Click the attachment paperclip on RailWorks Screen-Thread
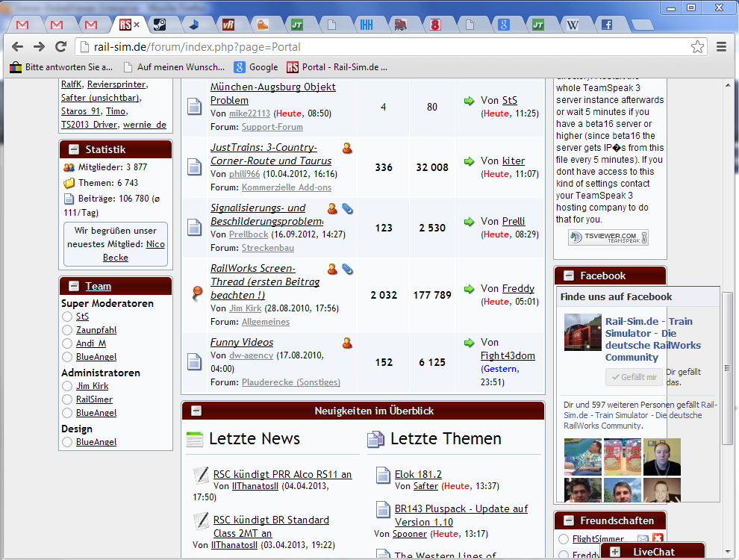Screen dimensions: 739x560 pos(347,269)
